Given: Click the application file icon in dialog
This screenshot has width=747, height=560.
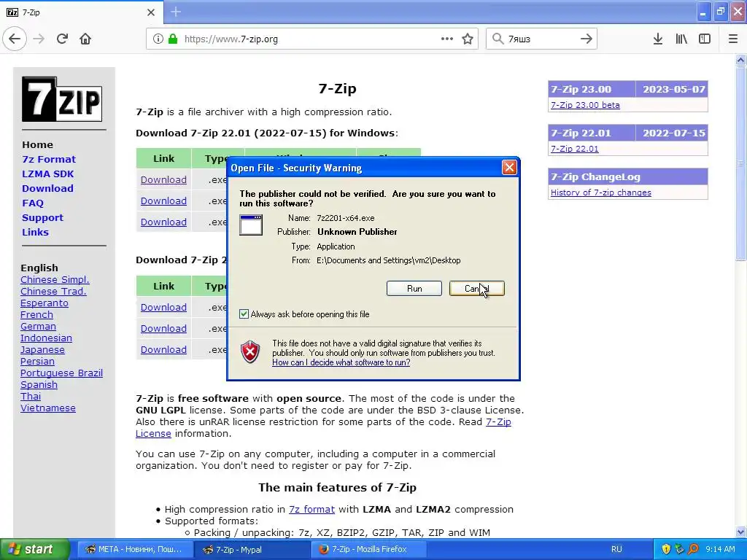Looking at the screenshot, I should (x=251, y=225).
